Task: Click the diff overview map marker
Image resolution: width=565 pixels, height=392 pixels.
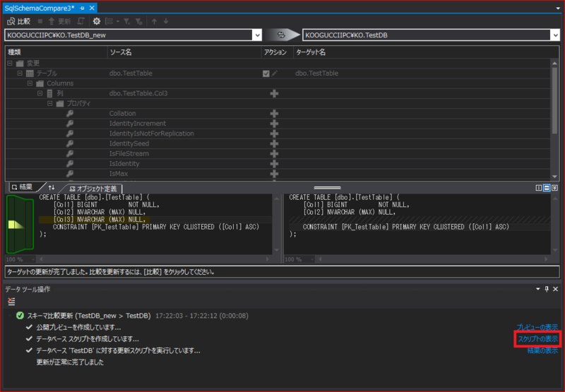Action: [x=16, y=225]
